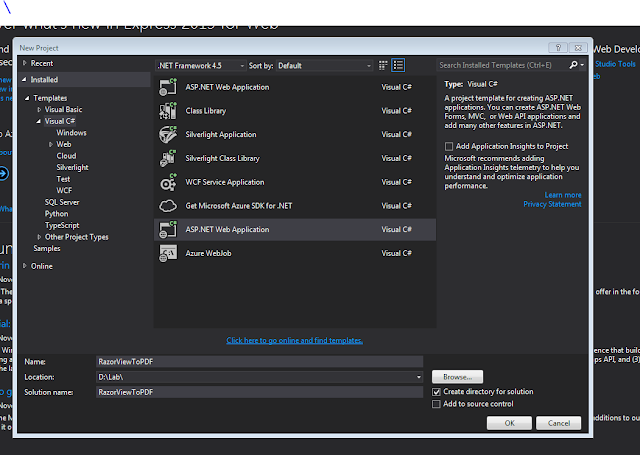Uncheck Create directory for solution

436,392
